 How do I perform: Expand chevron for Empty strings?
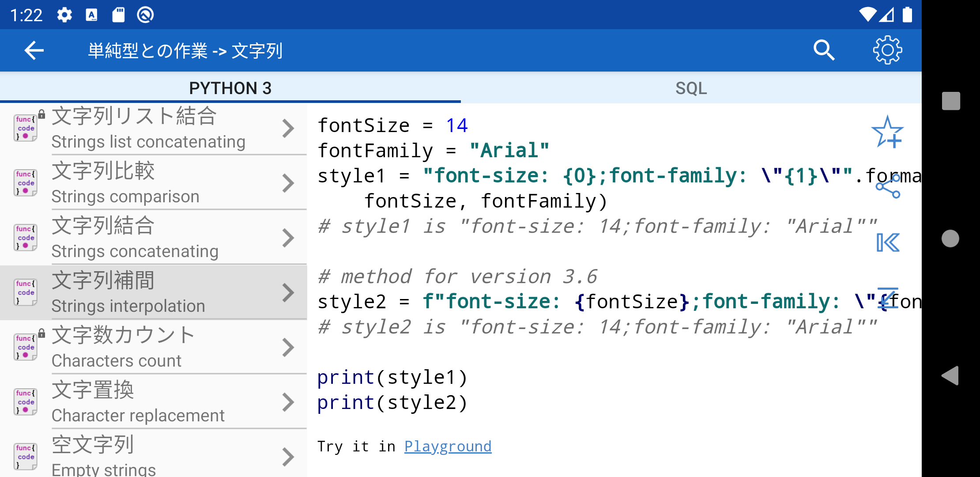click(288, 457)
